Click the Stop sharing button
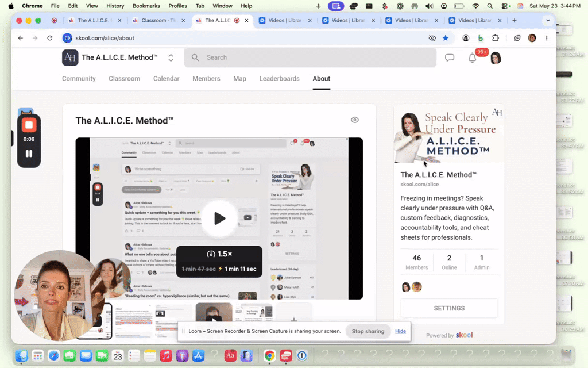 368,331
